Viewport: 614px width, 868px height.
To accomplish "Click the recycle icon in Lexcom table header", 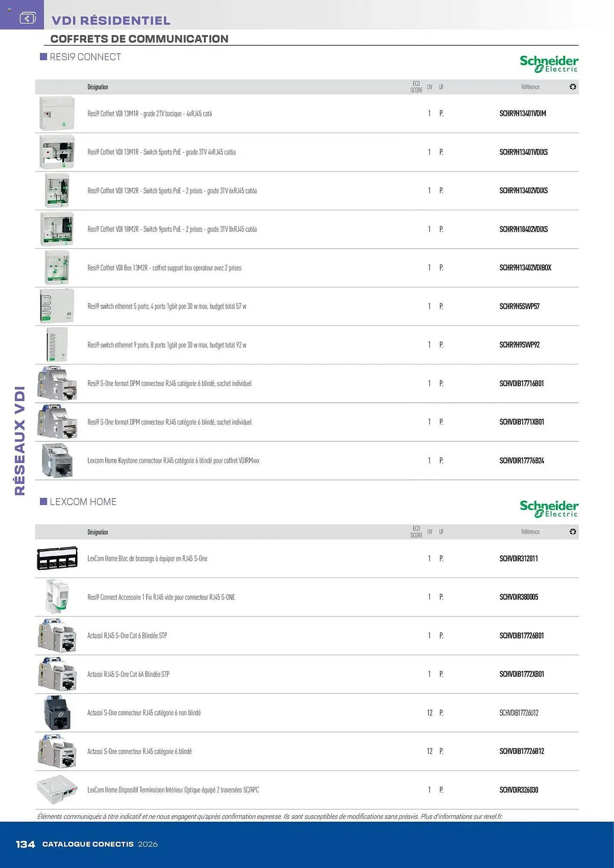I will pyautogui.click(x=573, y=532).
